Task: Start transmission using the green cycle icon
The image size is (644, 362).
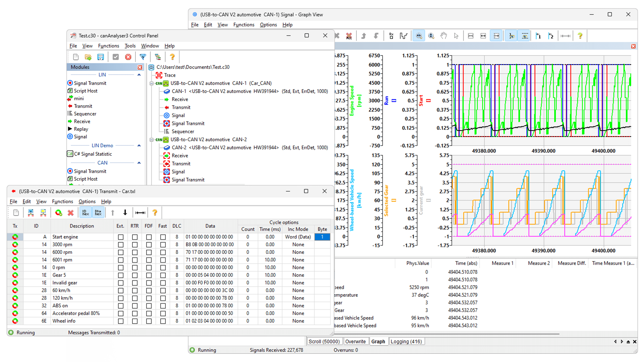Action: [x=59, y=213]
